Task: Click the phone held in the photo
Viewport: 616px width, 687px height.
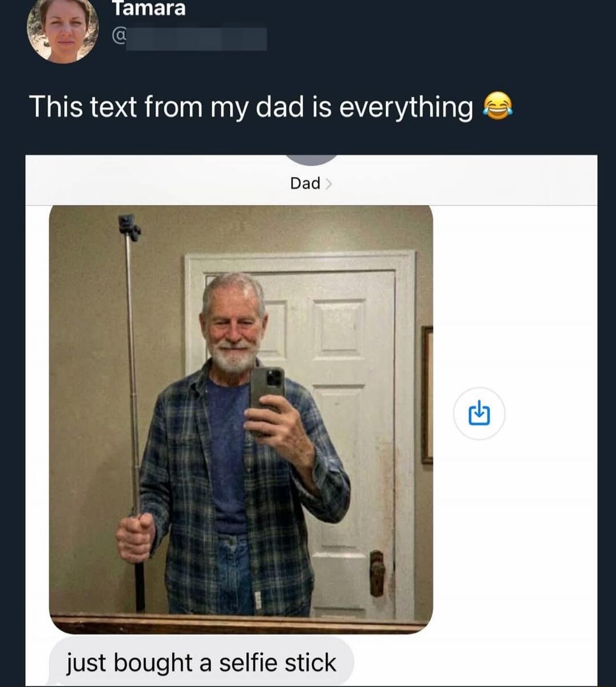Action: (x=267, y=389)
